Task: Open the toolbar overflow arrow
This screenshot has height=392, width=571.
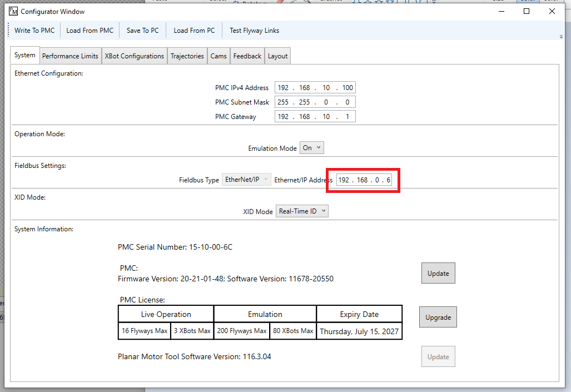Action: pos(561,37)
